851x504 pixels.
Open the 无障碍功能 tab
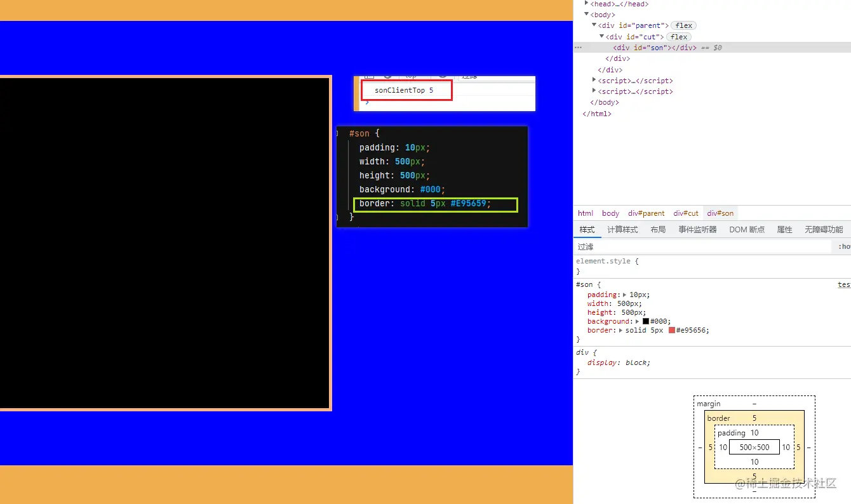click(x=824, y=230)
